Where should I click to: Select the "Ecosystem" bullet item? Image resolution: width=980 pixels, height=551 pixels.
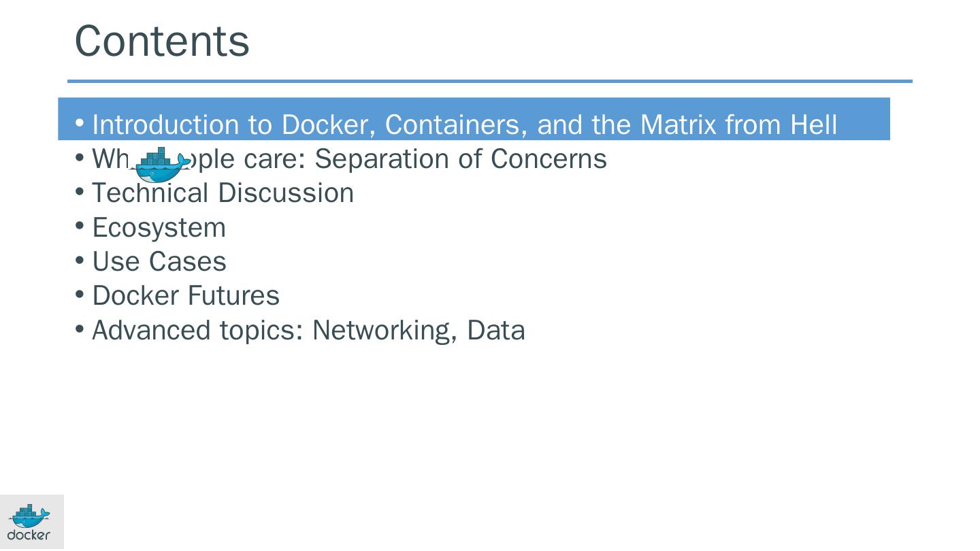click(159, 228)
